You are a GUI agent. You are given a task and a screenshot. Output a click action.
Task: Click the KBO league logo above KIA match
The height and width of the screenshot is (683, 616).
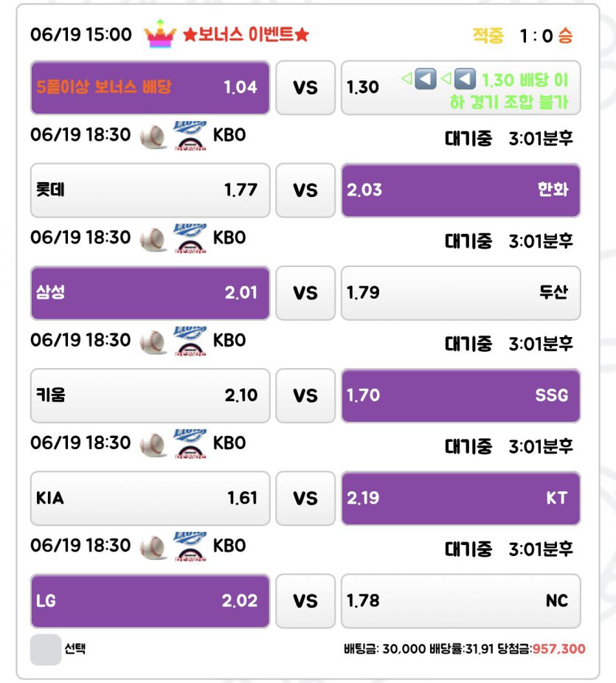(x=190, y=443)
